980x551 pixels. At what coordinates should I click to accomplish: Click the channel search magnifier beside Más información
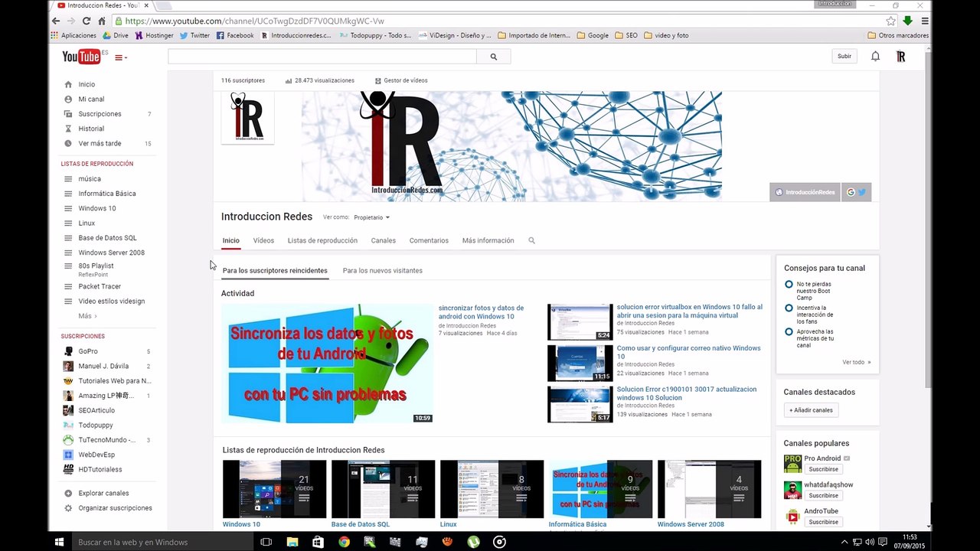(531, 240)
